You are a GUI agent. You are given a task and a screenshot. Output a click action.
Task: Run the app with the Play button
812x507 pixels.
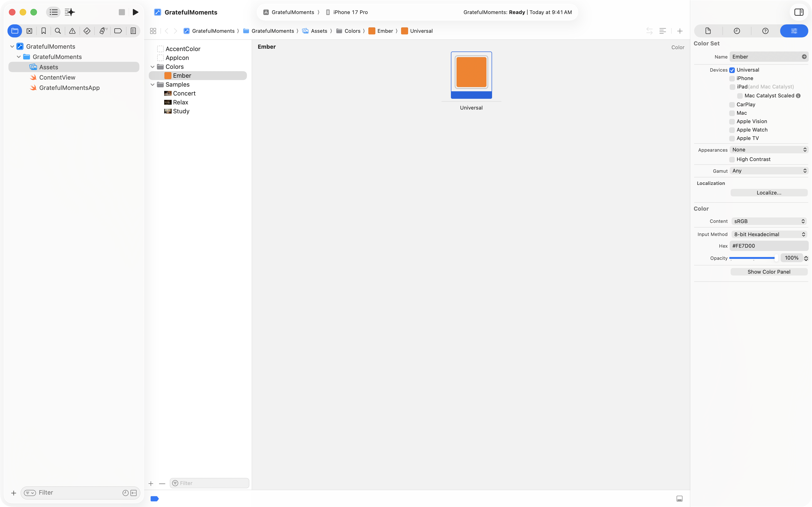click(135, 12)
